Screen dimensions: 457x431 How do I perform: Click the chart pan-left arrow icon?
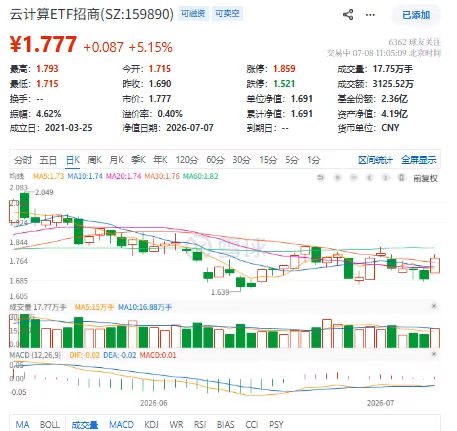click(369, 178)
